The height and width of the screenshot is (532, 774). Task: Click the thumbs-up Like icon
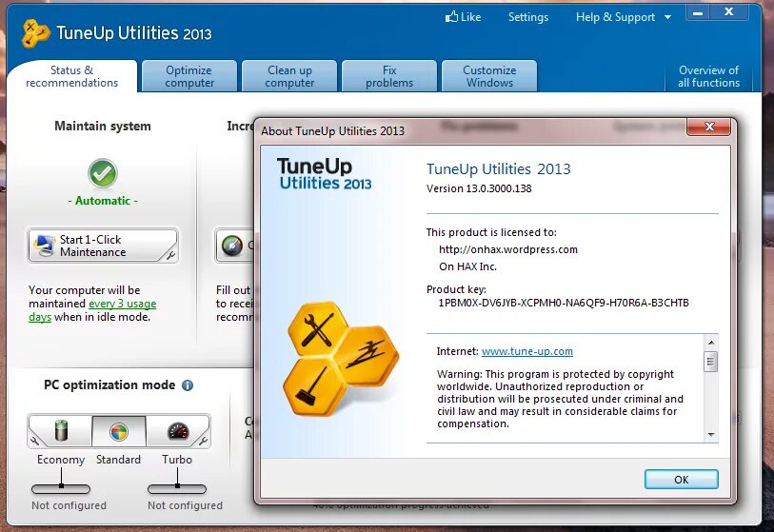click(x=451, y=17)
